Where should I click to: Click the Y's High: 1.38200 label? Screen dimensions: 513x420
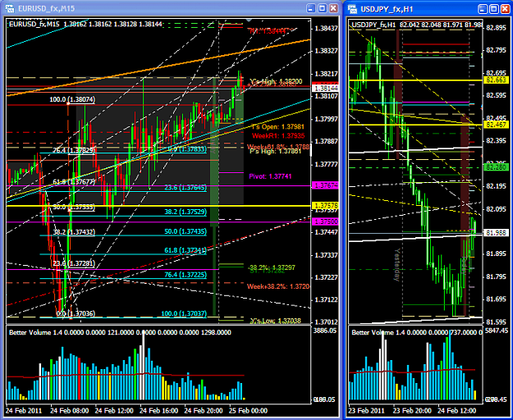pos(276,81)
